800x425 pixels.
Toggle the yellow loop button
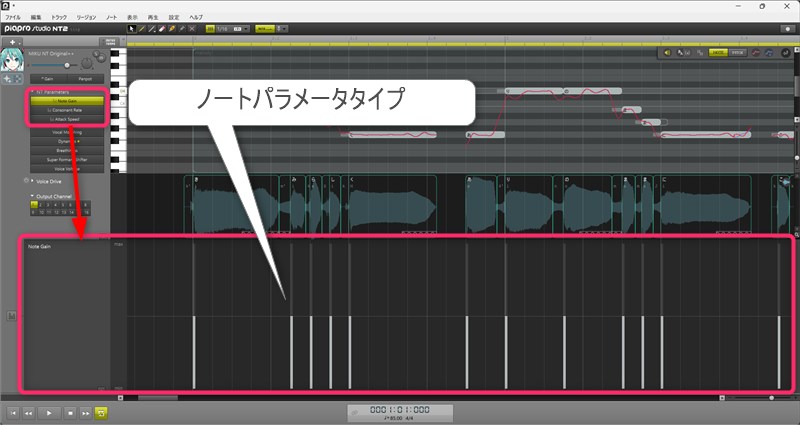click(x=101, y=413)
